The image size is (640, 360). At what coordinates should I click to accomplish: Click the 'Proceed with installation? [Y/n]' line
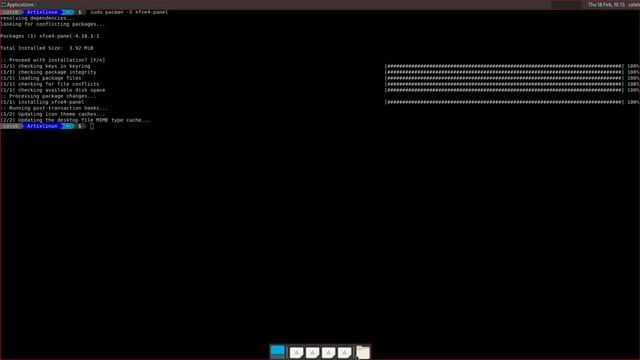click(53, 60)
